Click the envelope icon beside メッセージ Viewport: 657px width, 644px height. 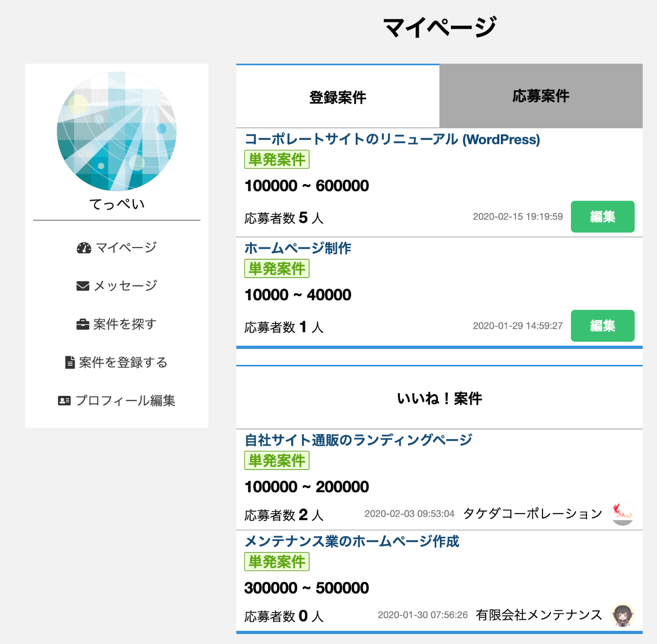tap(83, 286)
